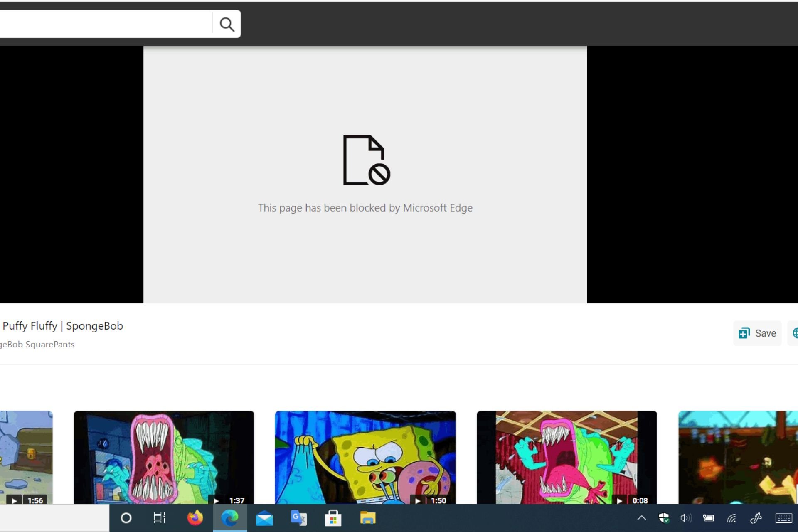Image resolution: width=798 pixels, height=532 pixels.
Task: Open the touch keyboard tray icon
Action: (x=784, y=518)
